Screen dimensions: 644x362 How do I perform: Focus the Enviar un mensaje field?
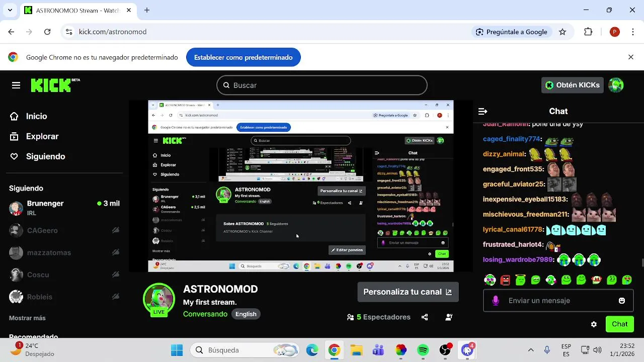coord(558,301)
